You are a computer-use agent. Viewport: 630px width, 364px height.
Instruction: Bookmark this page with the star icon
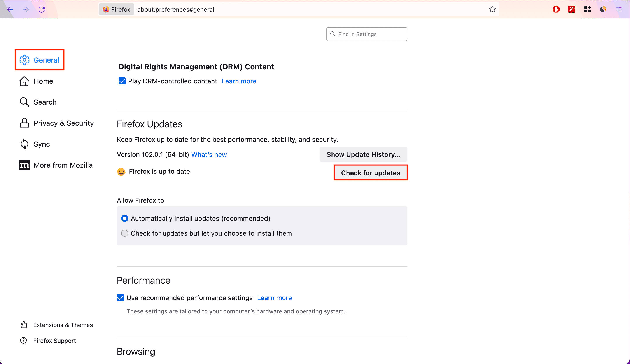pyautogui.click(x=492, y=9)
